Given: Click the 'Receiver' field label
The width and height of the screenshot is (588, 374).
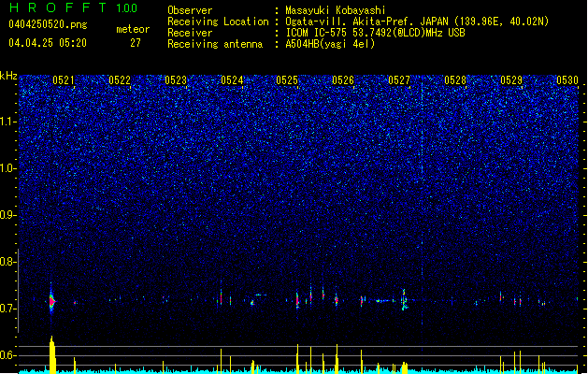Looking at the screenshot, I should tap(190, 33).
